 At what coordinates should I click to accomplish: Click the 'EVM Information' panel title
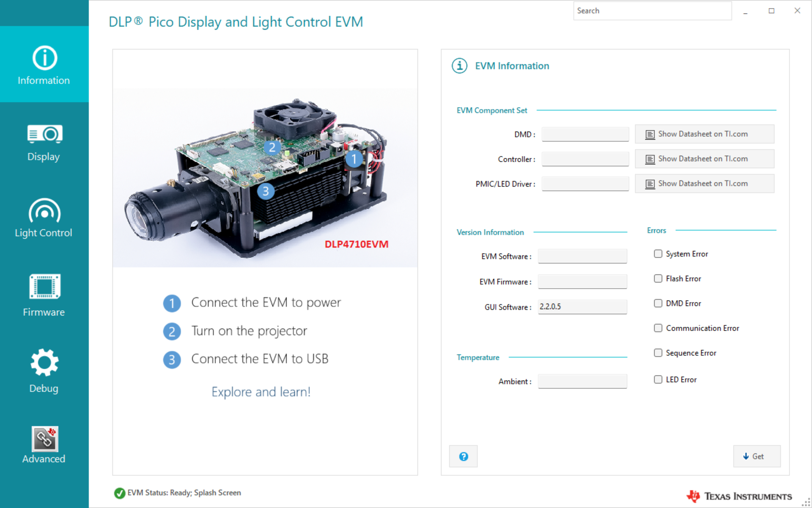click(512, 66)
